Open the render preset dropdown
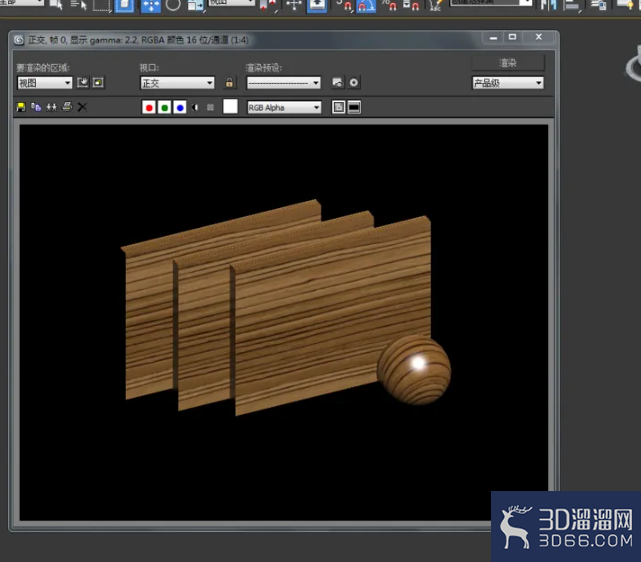The width and height of the screenshot is (641, 562). [284, 83]
